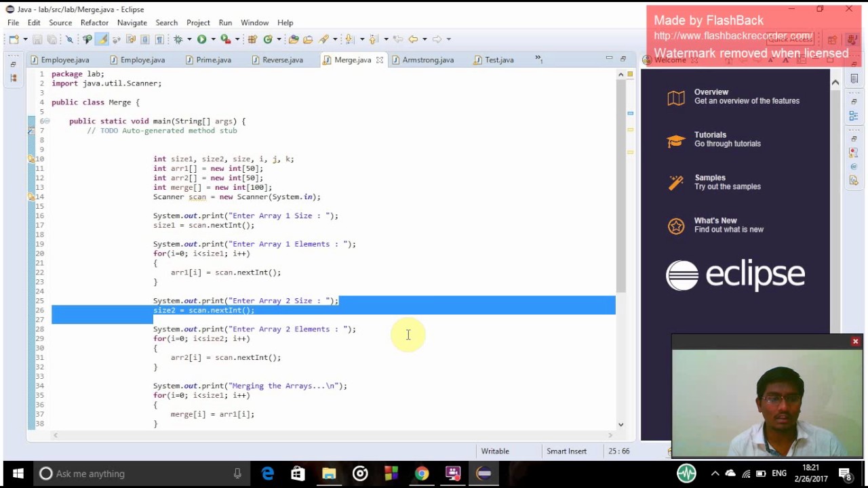Click the Save All toolbar icon
The image size is (868, 488).
point(52,39)
